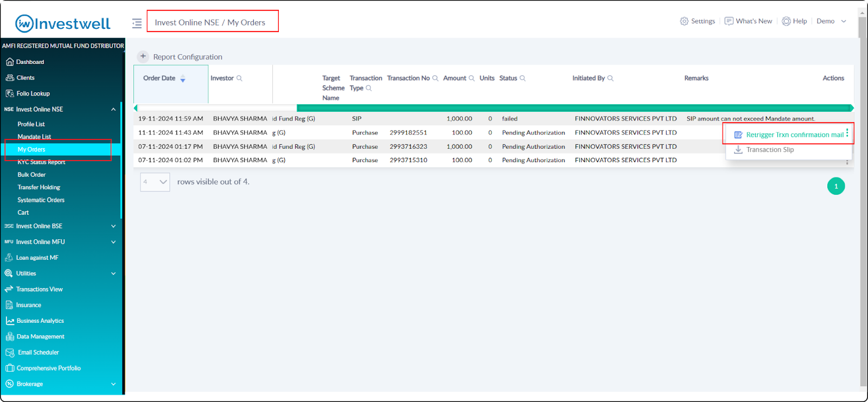Image resolution: width=868 pixels, height=402 pixels.
Task: Click the Business Analytics chart icon
Action: click(10, 321)
